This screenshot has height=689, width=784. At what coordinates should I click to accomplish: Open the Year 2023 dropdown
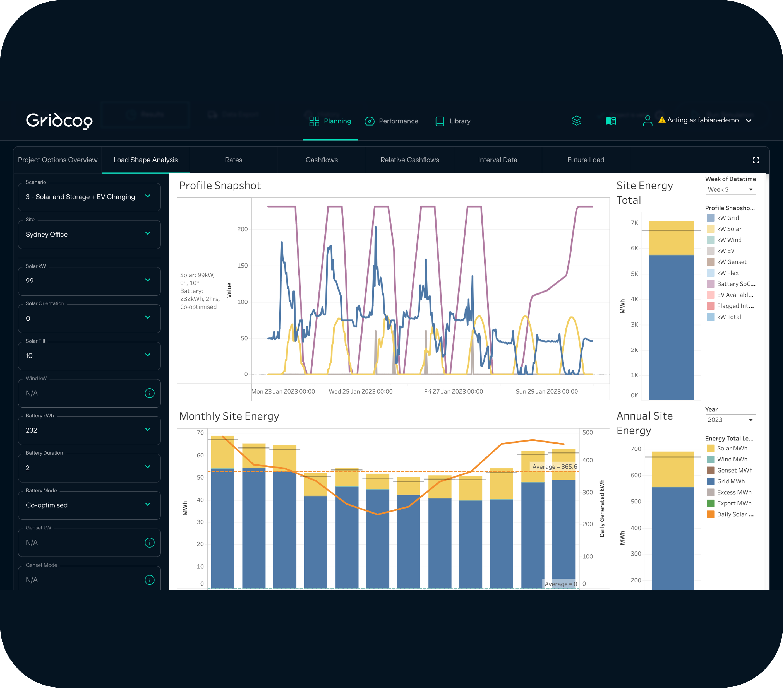tap(730, 420)
